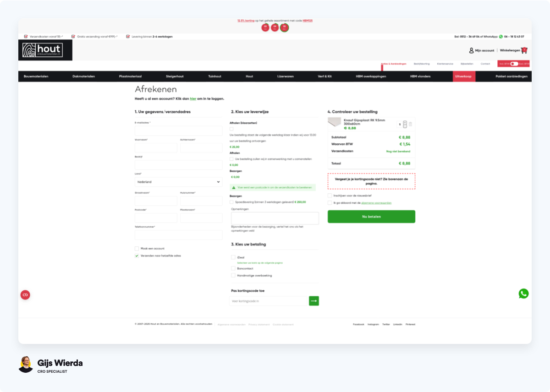Image resolution: width=550 pixels, height=392 pixels.
Task: Open the Hout menu item
Action: click(249, 76)
